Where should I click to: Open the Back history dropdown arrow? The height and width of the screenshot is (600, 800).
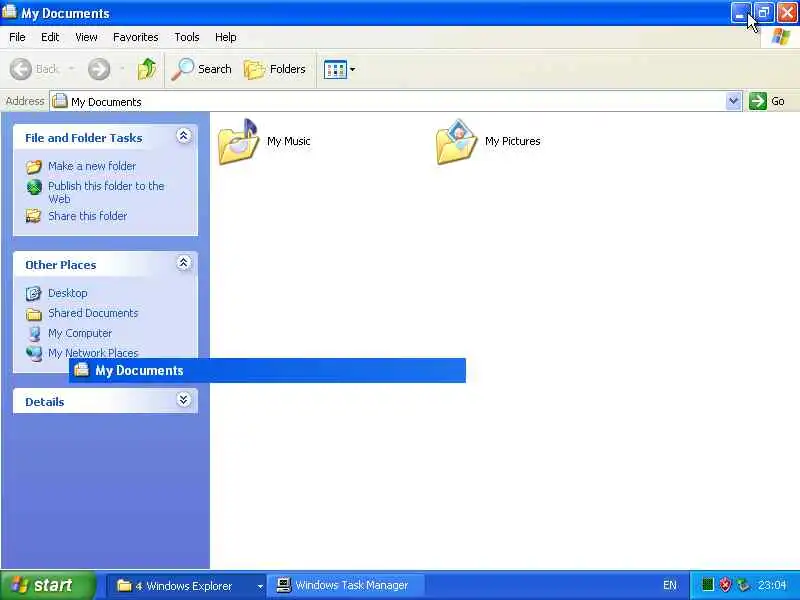[71, 69]
